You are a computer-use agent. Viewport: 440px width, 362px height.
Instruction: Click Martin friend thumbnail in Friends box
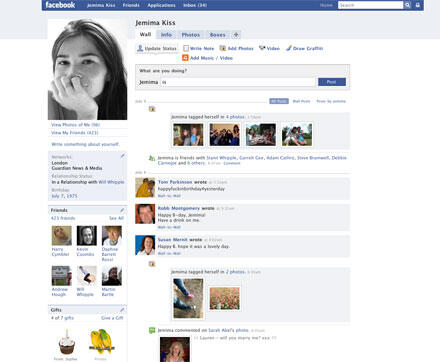(112, 276)
